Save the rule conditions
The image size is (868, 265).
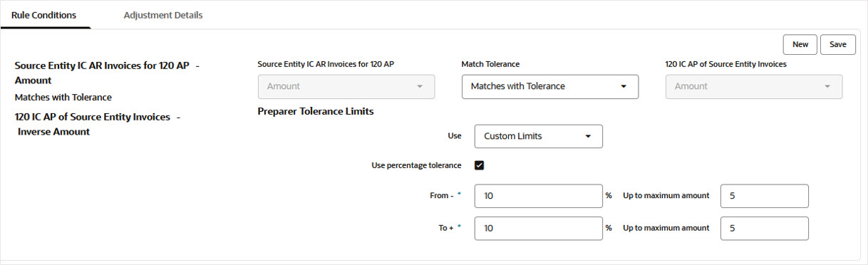[x=838, y=44]
